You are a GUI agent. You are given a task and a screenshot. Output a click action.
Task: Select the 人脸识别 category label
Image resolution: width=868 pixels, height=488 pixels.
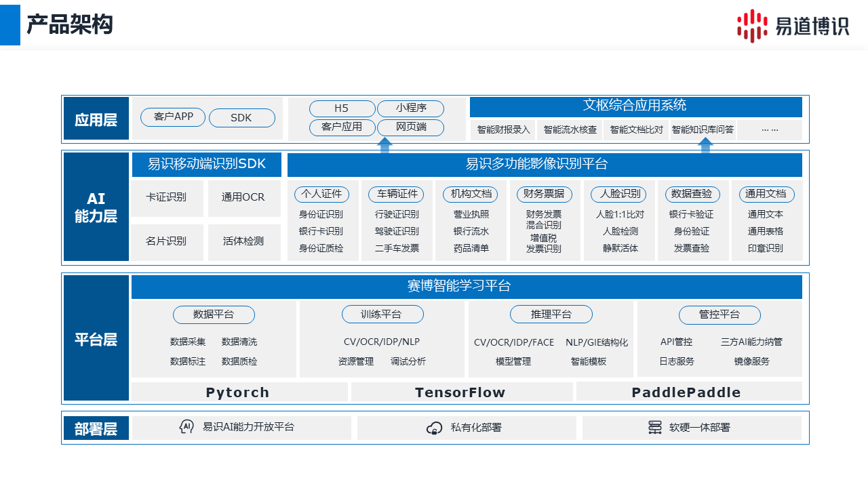(620, 195)
